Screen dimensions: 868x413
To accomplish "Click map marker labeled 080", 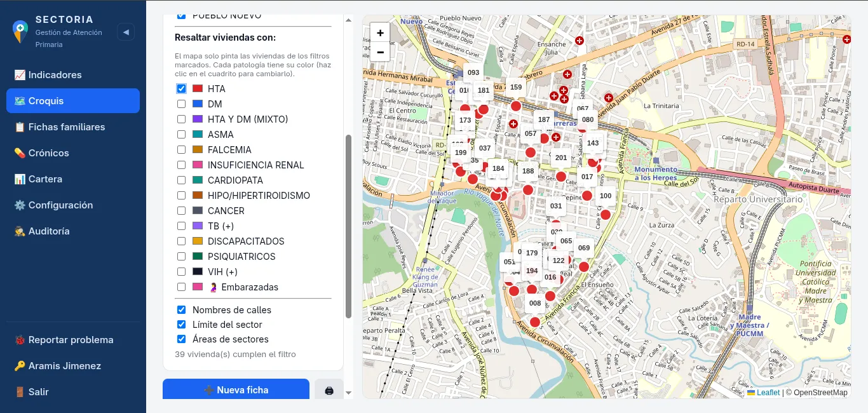I will pos(588,119).
